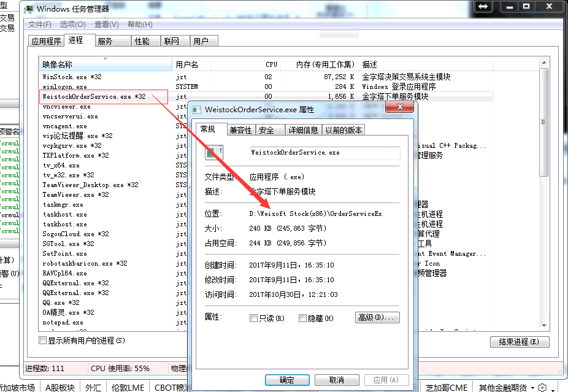The height and width of the screenshot is (392, 568).
Task: Select the 常规 tab in properties dialog
Action: (x=212, y=129)
